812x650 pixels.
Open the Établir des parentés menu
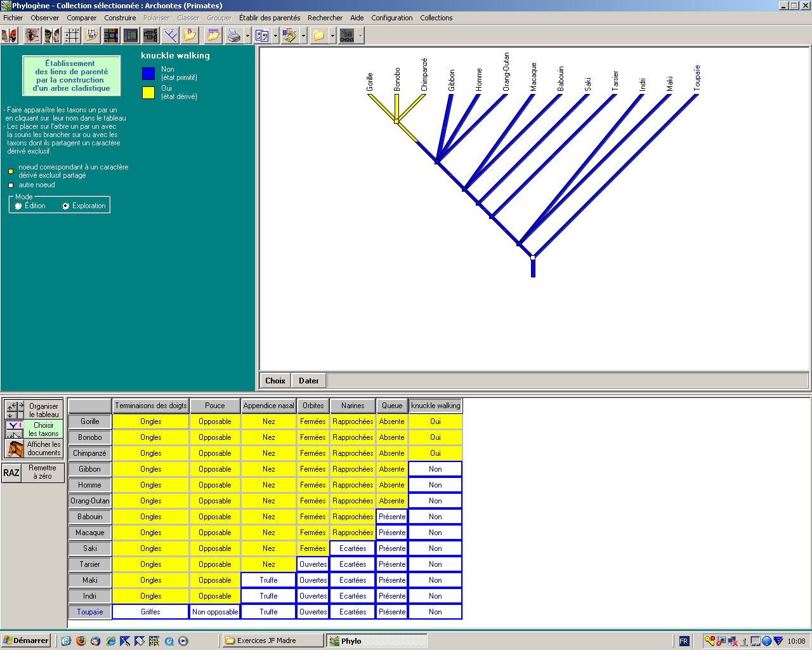270,18
